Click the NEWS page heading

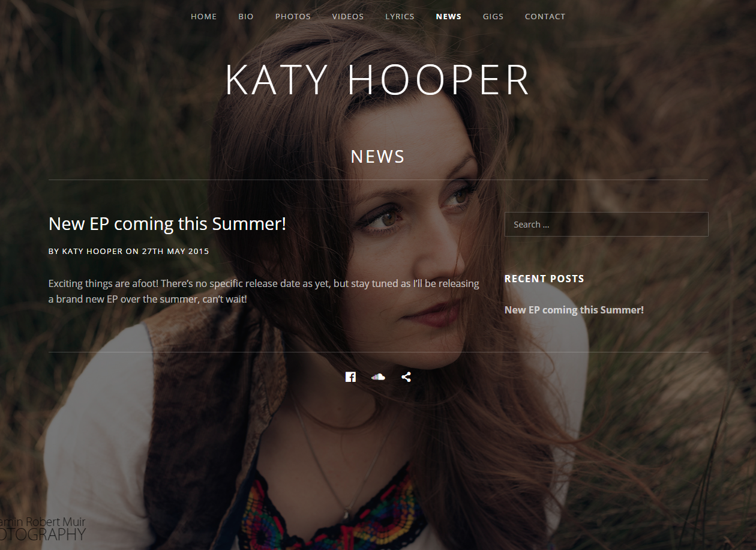coord(378,157)
